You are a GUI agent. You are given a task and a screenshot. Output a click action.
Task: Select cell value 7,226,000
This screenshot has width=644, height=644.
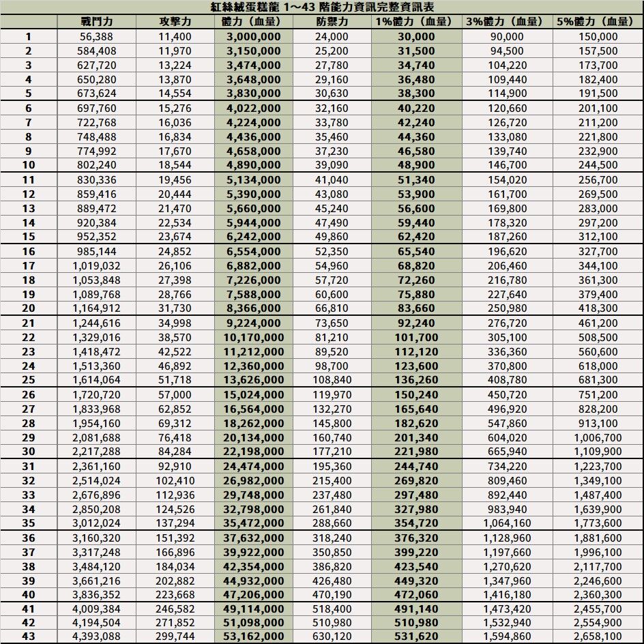253,280
